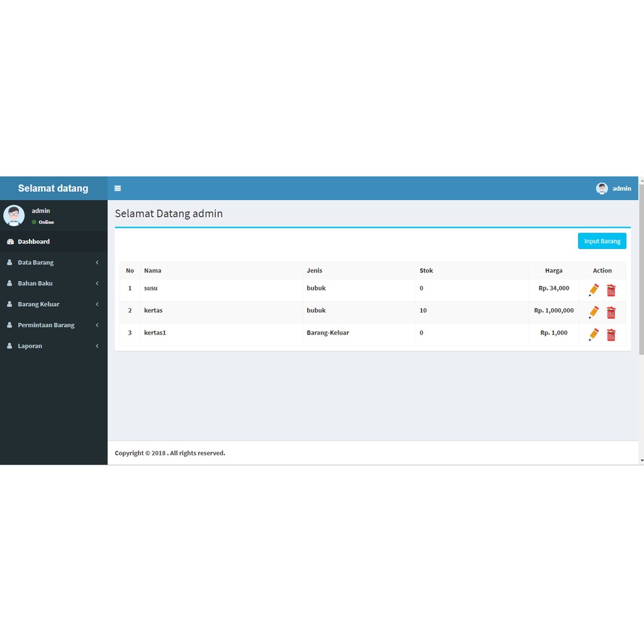Screen dimensions: 644x644
Task: Click the pencil edit icon for susu
Action: coord(594,290)
